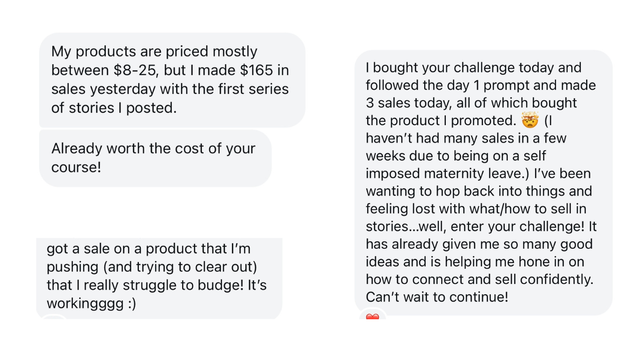Click the word 'course!' in second bubble
The image size is (644, 362).
[x=76, y=167]
